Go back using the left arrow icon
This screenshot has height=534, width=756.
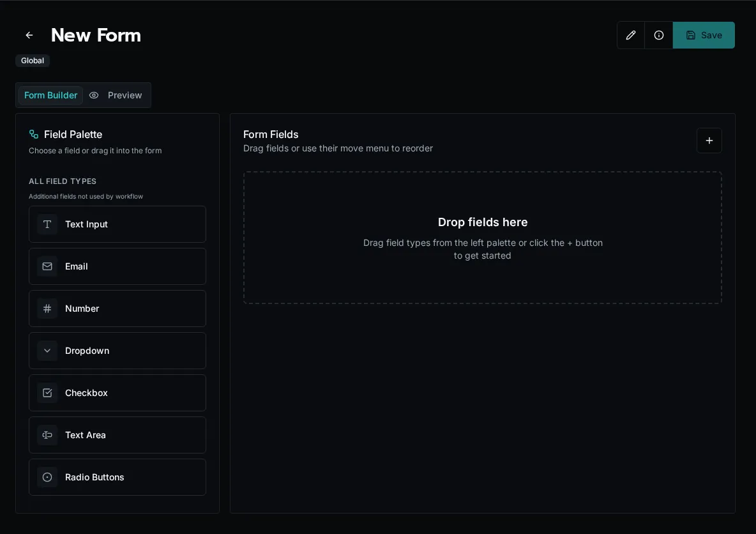pyautogui.click(x=29, y=35)
